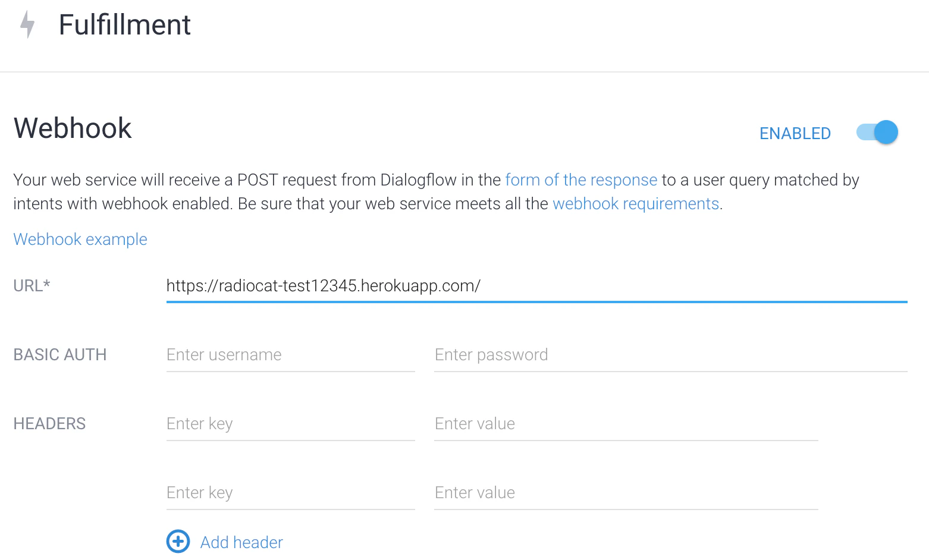The image size is (929, 560).
Task: Click the value field in the last header row
Action: [626, 493]
